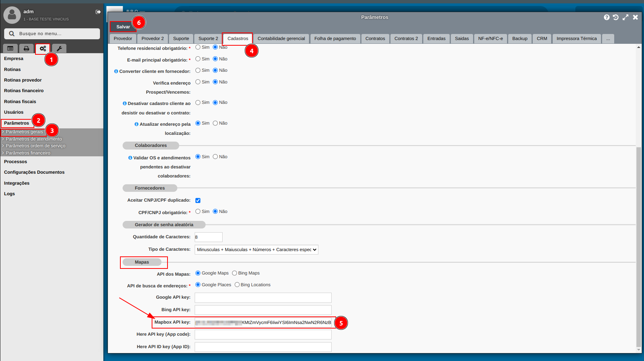Screen dimensions: 644x361
Task: Open Logs in the sidebar
Action: 9,194
